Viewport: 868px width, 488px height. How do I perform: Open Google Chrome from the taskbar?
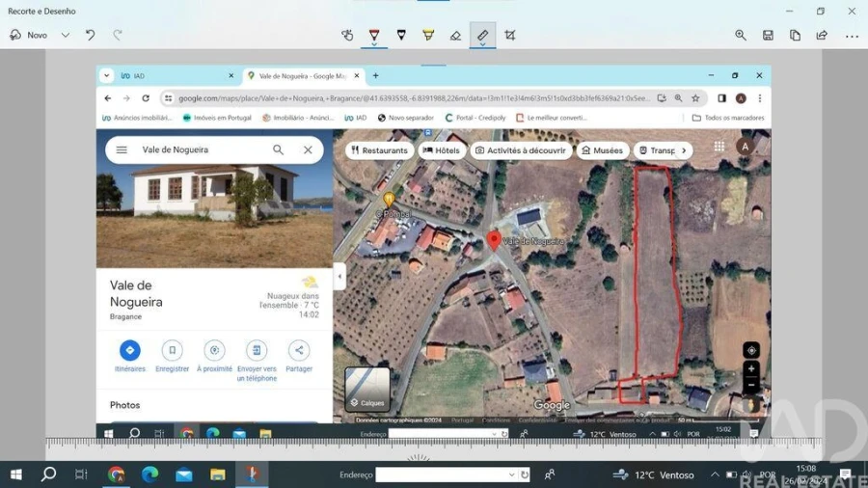point(117,474)
